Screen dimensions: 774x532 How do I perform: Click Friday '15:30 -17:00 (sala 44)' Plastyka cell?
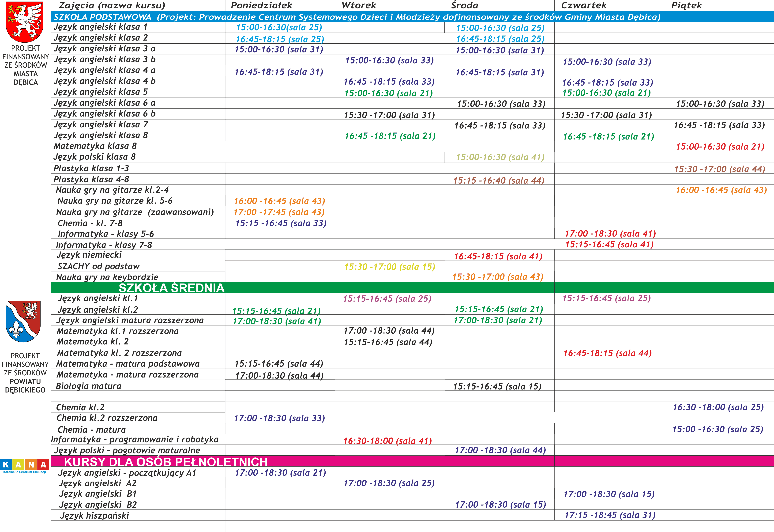tap(720, 169)
